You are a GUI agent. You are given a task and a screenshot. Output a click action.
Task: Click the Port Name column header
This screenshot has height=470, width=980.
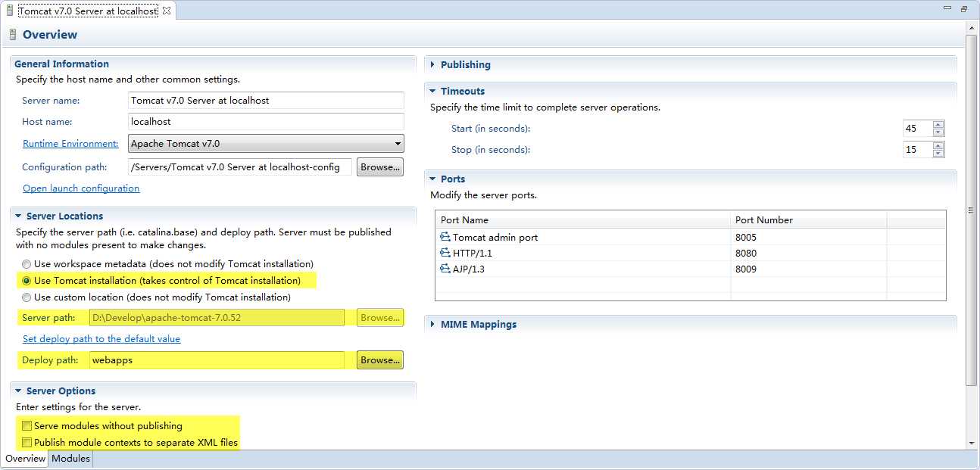pos(583,219)
